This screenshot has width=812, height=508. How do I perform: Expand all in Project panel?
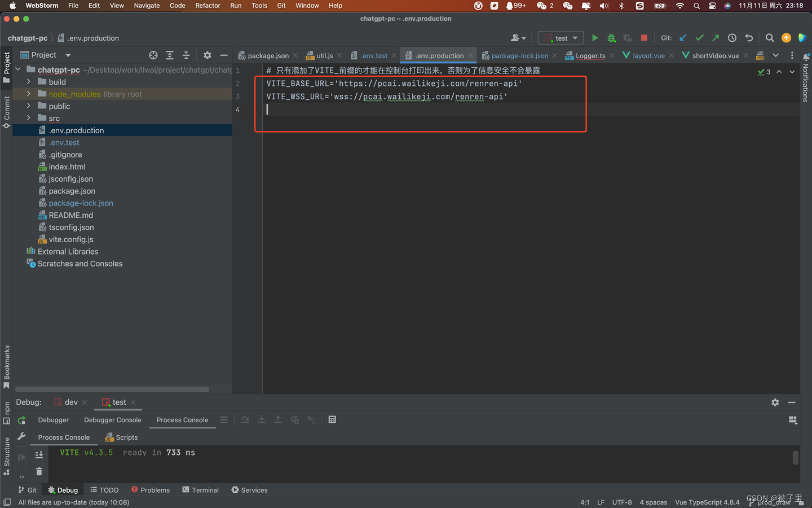pos(169,55)
